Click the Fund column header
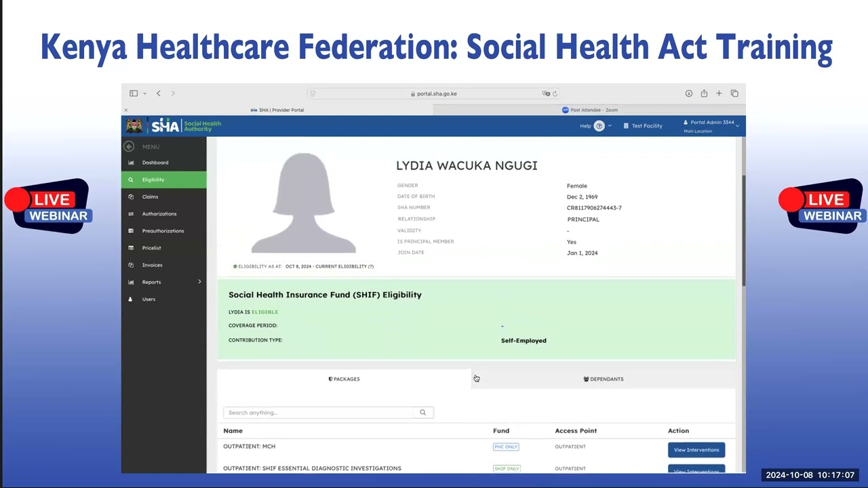 click(501, 431)
